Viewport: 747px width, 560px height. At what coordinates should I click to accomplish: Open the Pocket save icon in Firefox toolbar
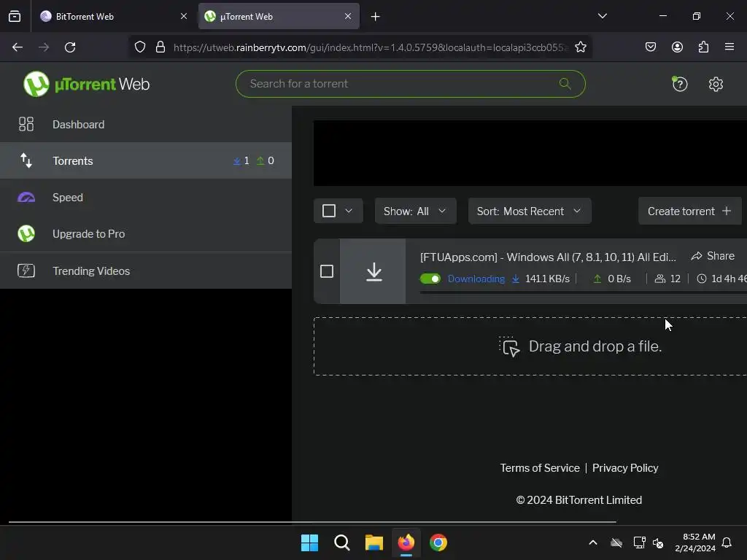tap(650, 47)
